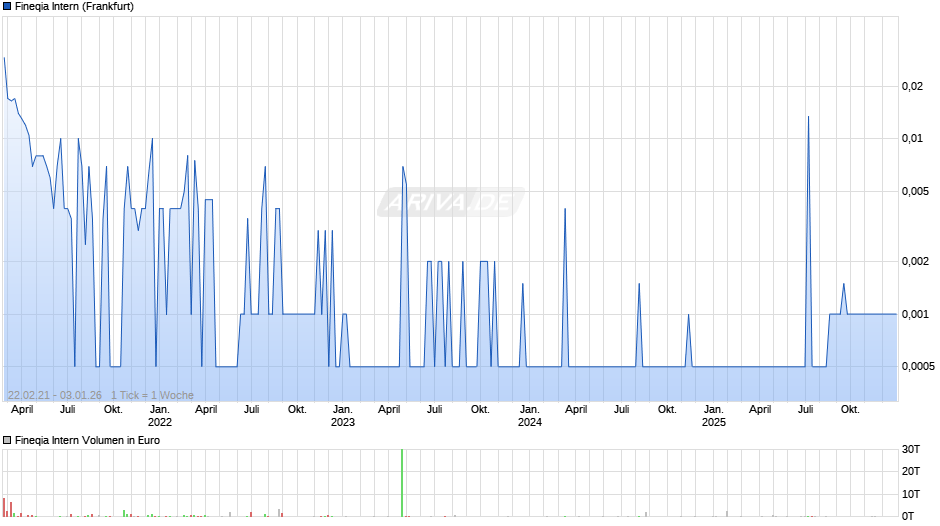Click the blue Fineqia Intern legend square

coord(7,7)
